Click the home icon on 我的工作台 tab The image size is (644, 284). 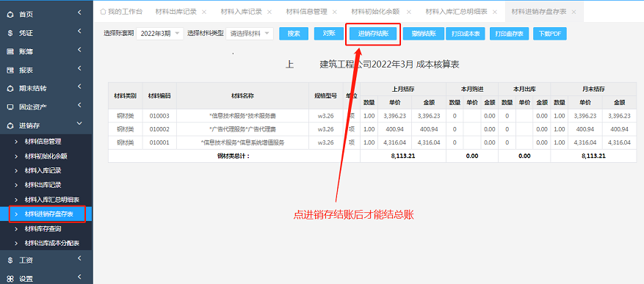[103, 12]
